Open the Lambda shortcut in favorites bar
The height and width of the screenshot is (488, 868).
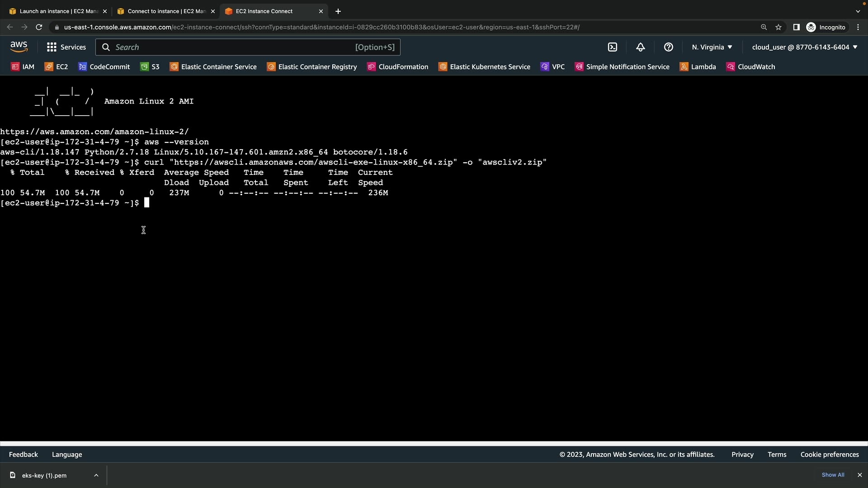(698, 67)
